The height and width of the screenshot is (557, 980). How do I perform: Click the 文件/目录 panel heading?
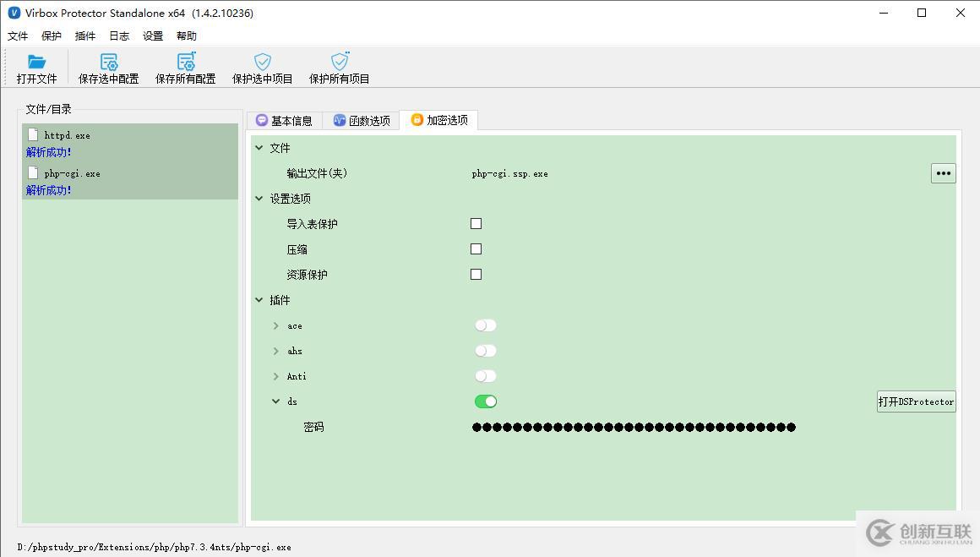point(48,109)
